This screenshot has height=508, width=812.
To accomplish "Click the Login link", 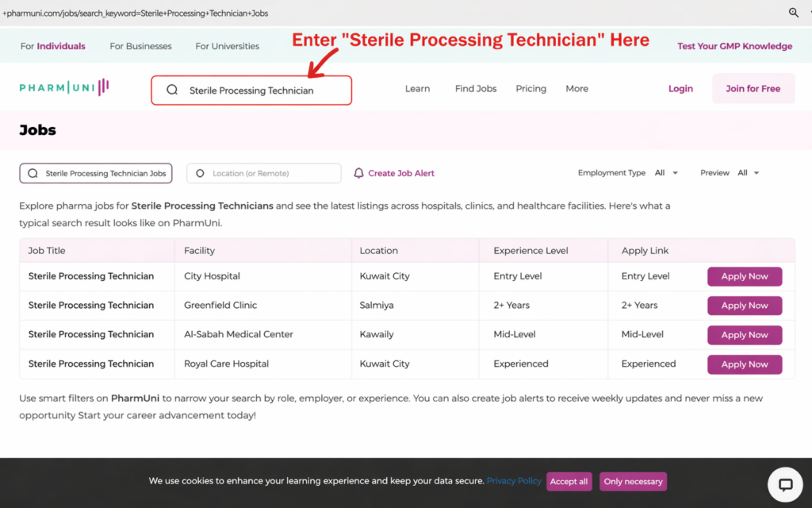I will coord(680,89).
